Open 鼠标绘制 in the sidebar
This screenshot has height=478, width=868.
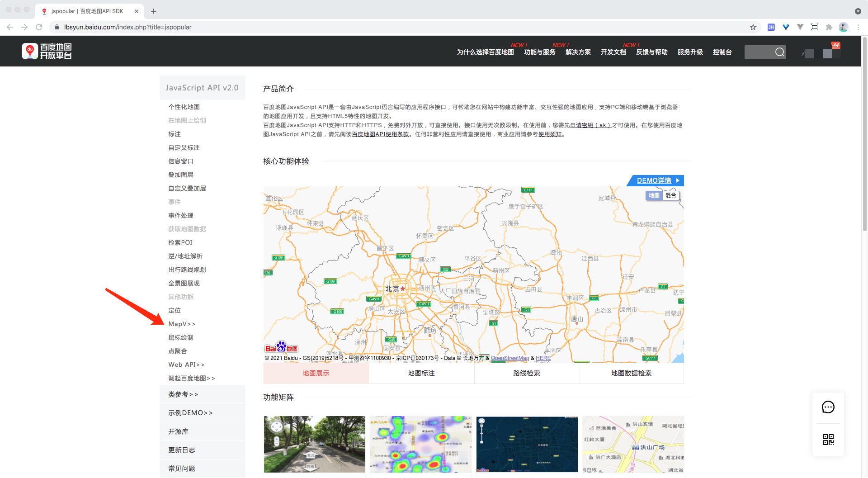(x=181, y=337)
